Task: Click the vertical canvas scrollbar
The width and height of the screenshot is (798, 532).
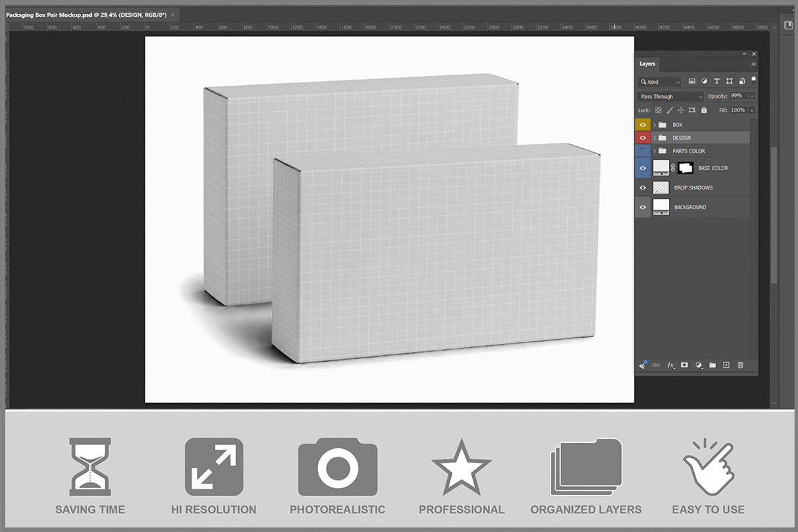Action: click(773, 216)
